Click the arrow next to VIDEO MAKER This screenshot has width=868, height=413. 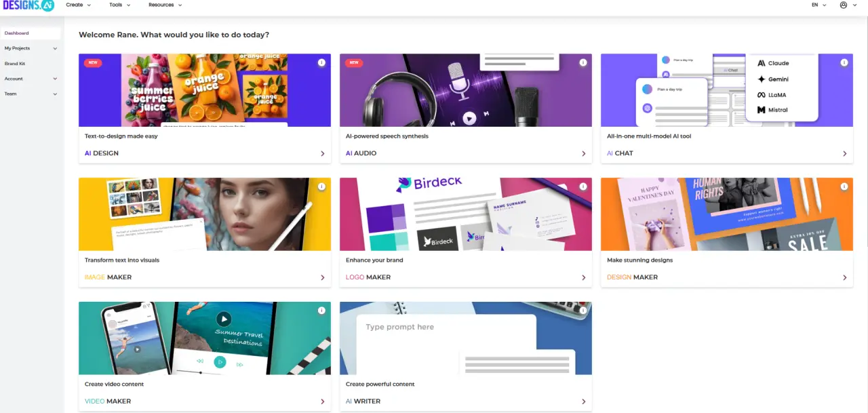(x=323, y=402)
